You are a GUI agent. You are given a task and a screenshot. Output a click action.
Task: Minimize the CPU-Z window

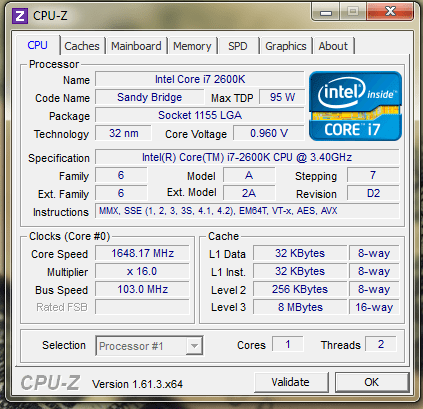pyautogui.click(x=326, y=12)
